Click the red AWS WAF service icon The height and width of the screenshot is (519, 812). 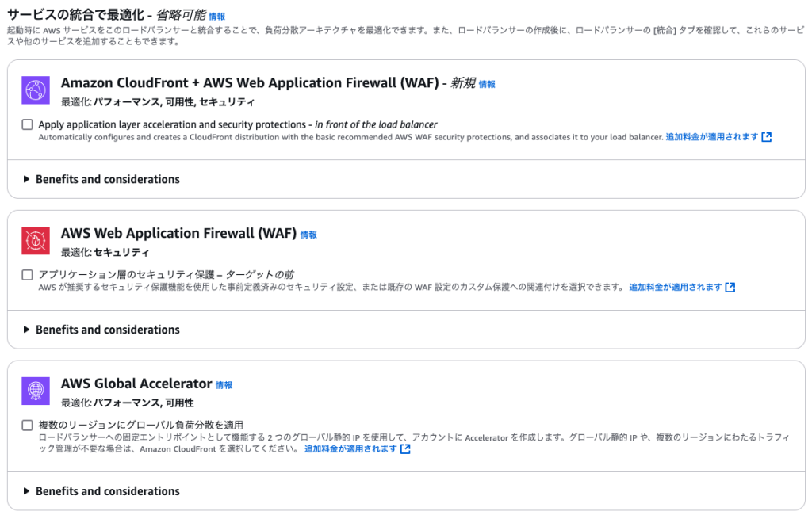[36, 241]
